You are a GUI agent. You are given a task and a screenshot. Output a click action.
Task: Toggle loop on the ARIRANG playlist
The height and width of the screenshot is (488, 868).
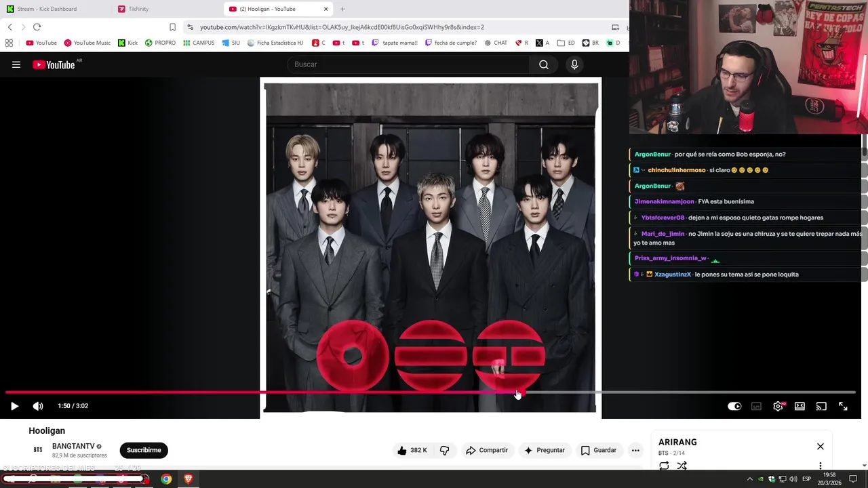664,466
